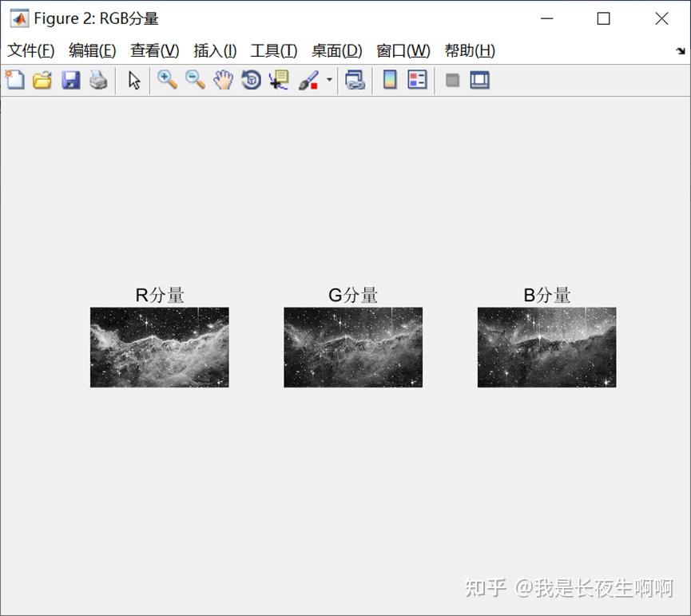Save the figure using the Save icon
The height and width of the screenshot is (616, 691).
click(70, 80)
